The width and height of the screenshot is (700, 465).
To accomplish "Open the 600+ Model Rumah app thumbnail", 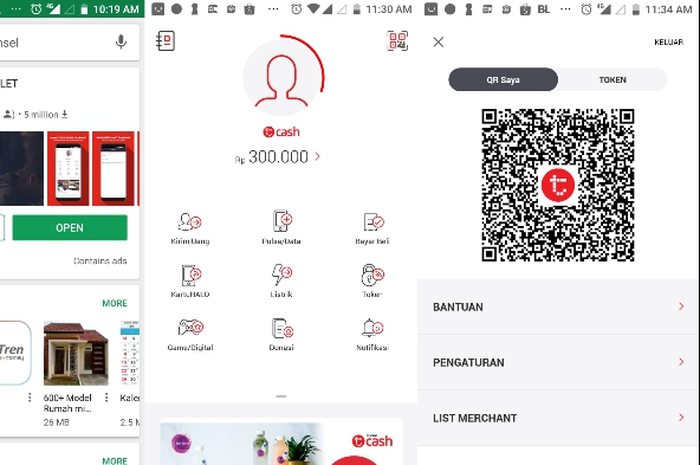I will click(76, 353).
